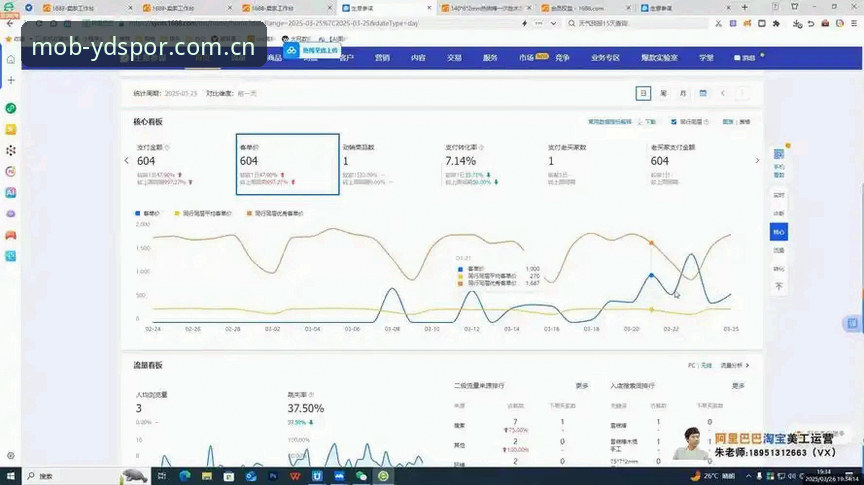This screenshot has width=864, height=485.
Task: Select the 周 (week) period option
Action: [663, 93]
